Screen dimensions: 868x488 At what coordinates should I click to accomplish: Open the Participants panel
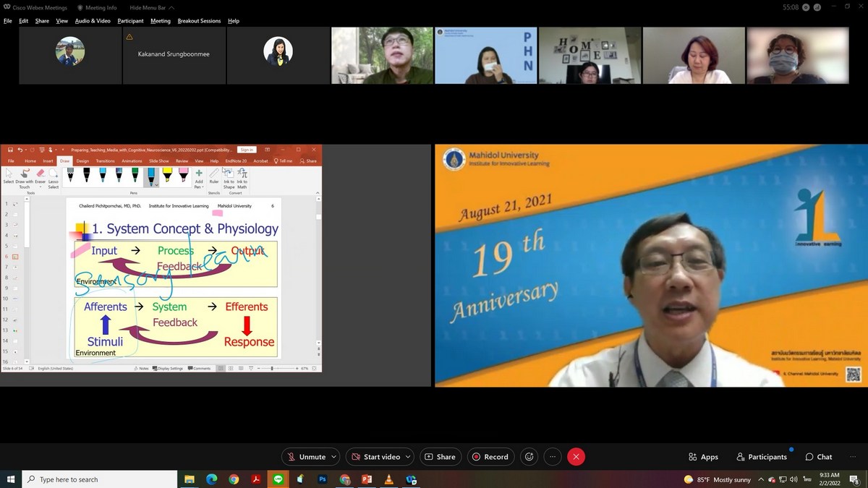point(761,457)
